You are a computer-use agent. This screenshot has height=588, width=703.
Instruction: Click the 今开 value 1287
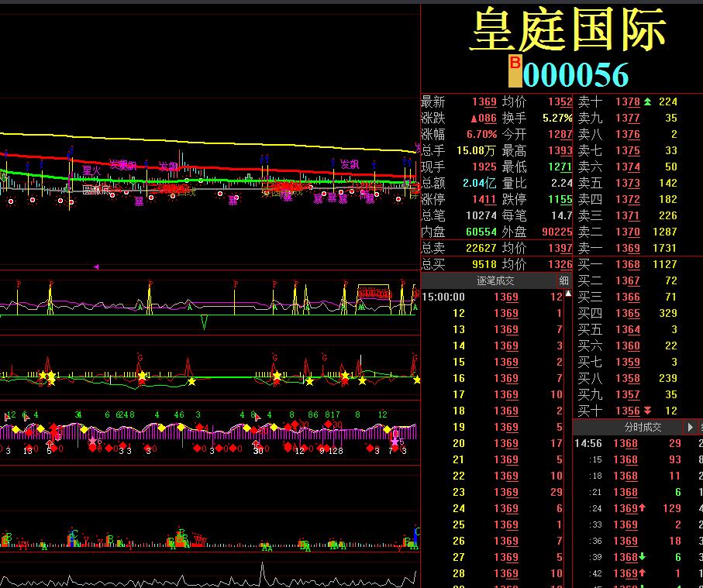coord(560,135)
